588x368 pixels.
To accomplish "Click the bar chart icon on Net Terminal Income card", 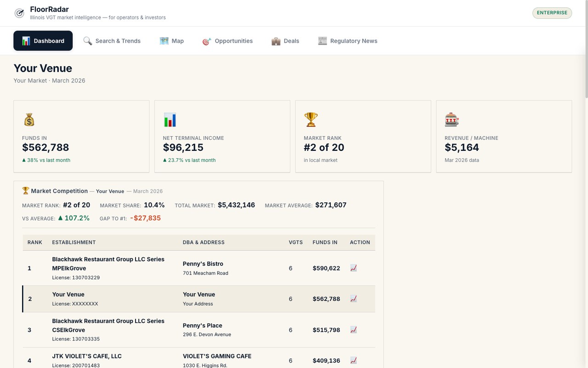I will coord(170,120).
